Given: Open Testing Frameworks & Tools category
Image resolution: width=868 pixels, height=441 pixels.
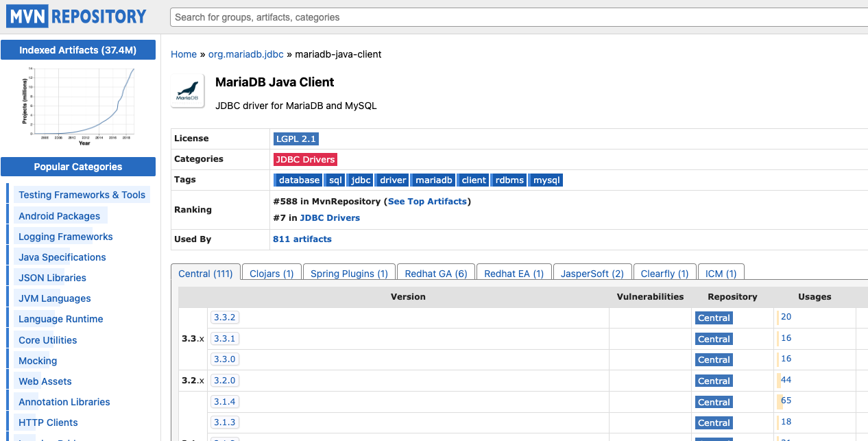Looking at the screenshot, I should (82, 195).
